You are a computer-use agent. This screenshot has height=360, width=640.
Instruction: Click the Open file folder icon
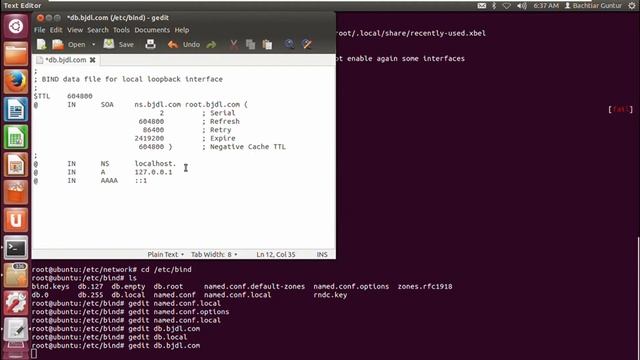click(x=58, y=44)
